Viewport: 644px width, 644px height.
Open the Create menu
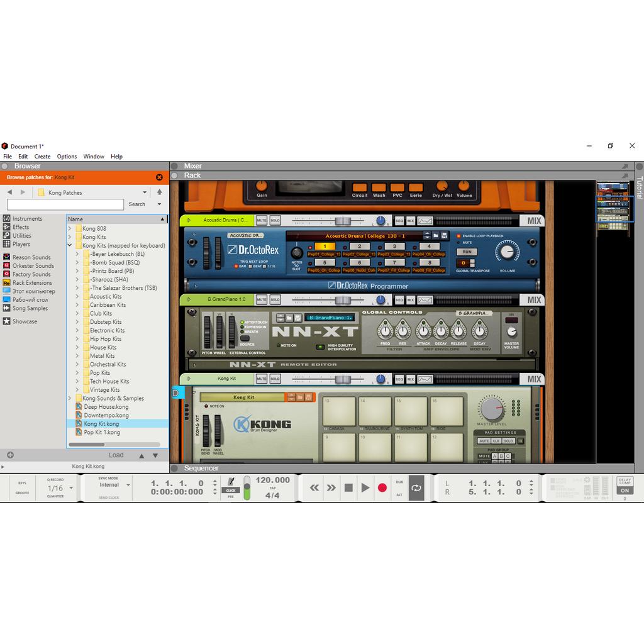tap(42, 157)
